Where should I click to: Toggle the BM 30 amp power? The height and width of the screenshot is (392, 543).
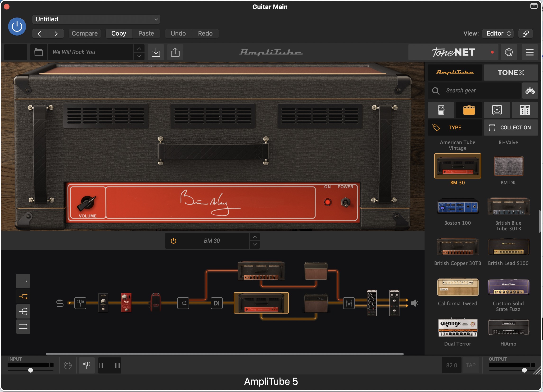click(173, 241)
